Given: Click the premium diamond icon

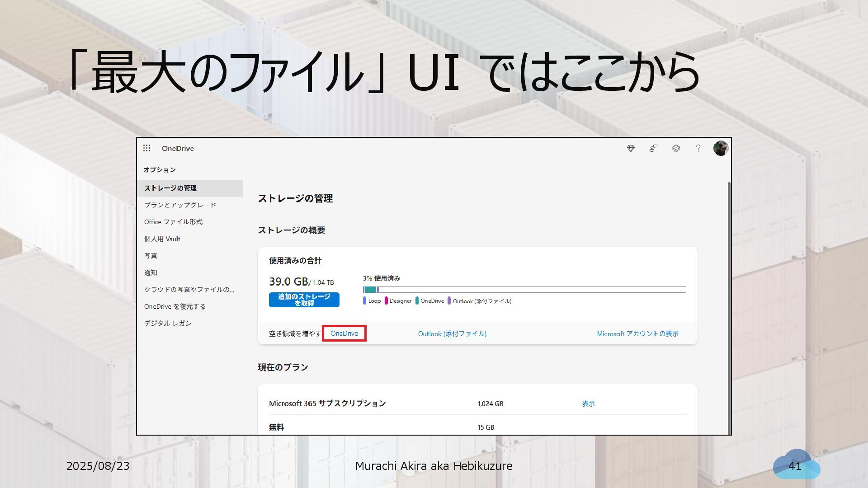Looking at the screenshot, I should tap(631, 148).
